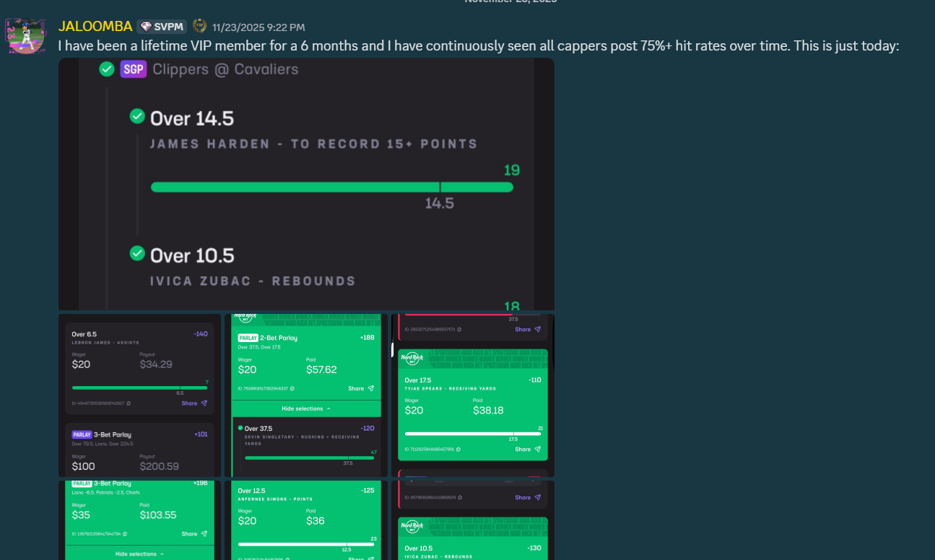Collapse Hide selections on 2-Bet Parlay
This screenshot has height=560, width=935.
306,408
